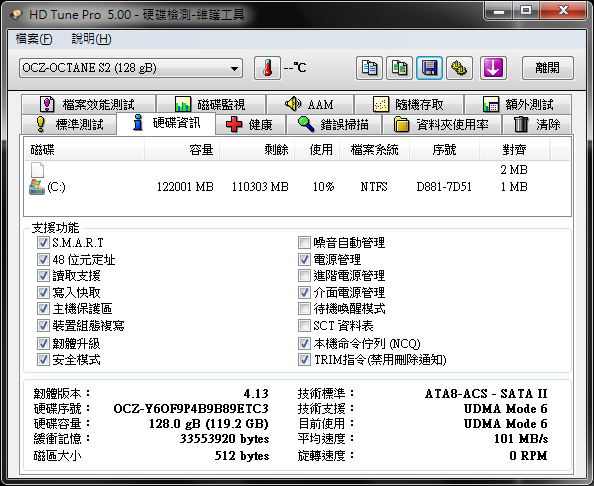This screenshot has width=594, height=486.
Task: Click the 容量 column header
Action: (181, 150)
